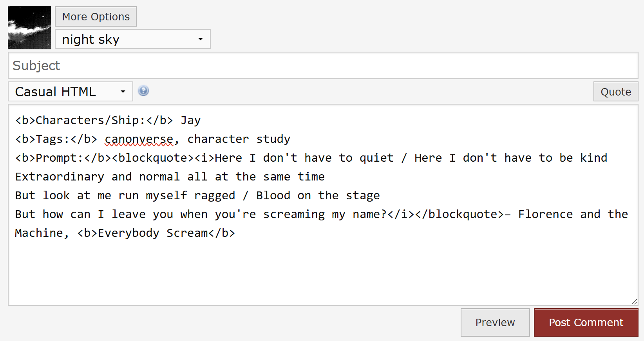Click the night sky userpic thumbnail
This screenshot has height=341, width=644.
29,28
